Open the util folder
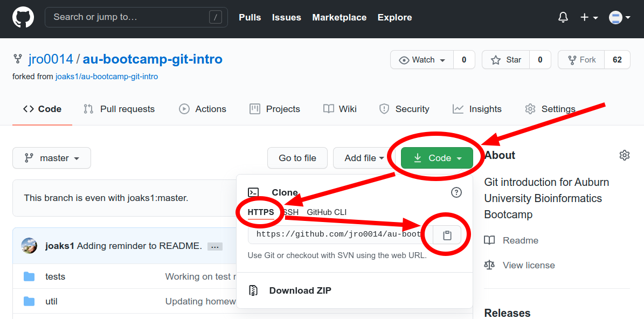The width and height of the screenshot is (644, 319). (x=51, y=301)
